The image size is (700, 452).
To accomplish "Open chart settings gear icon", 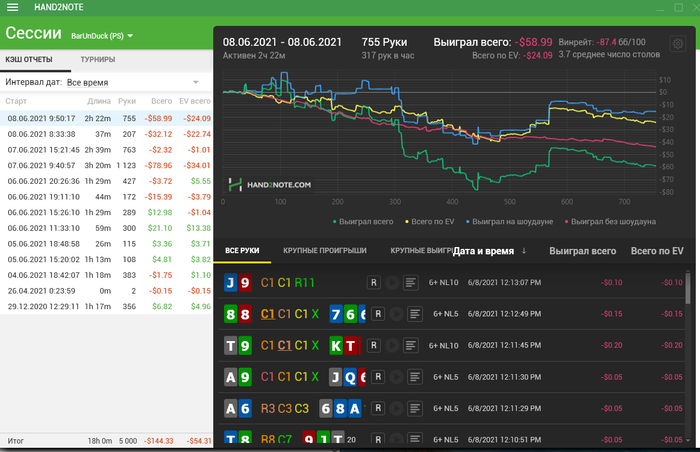I will coord(678,44).
